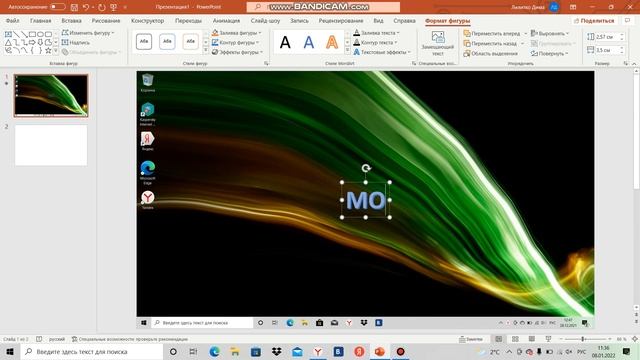
Task: Apply the third orange-outlined Абв shape style
Action: [x=191, y=42]
